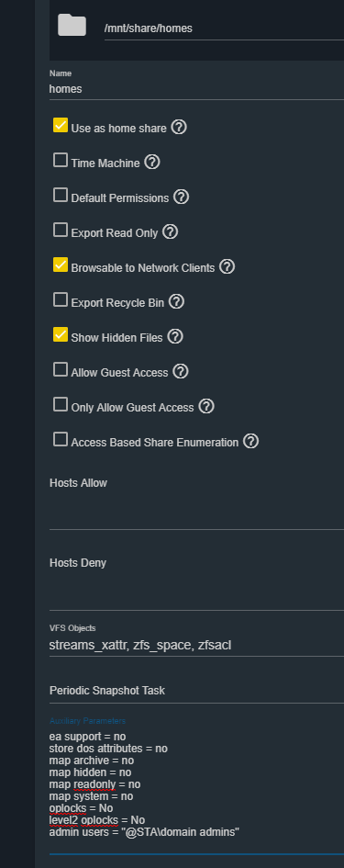Click the Only Allow Guest Access help icon

206,406
